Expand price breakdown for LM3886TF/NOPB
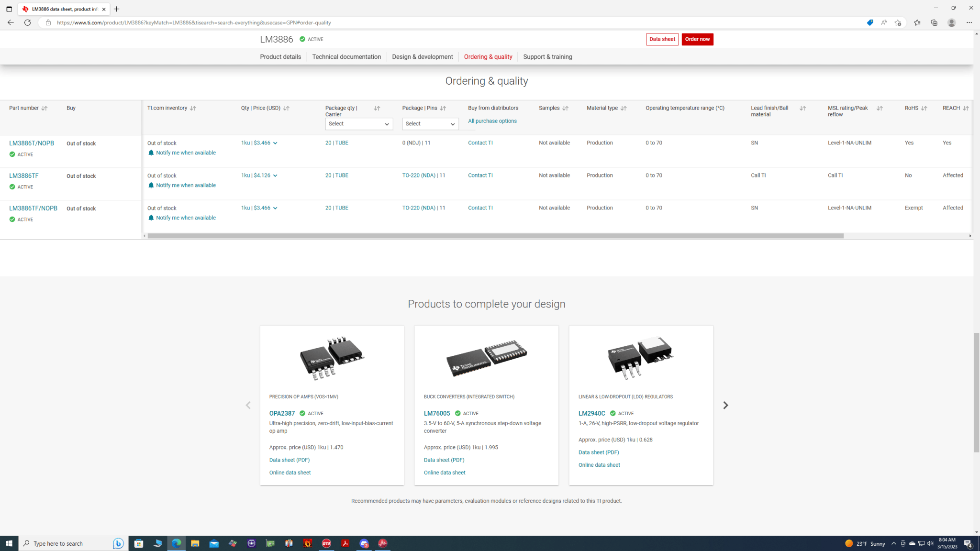 tap(275, 208)
